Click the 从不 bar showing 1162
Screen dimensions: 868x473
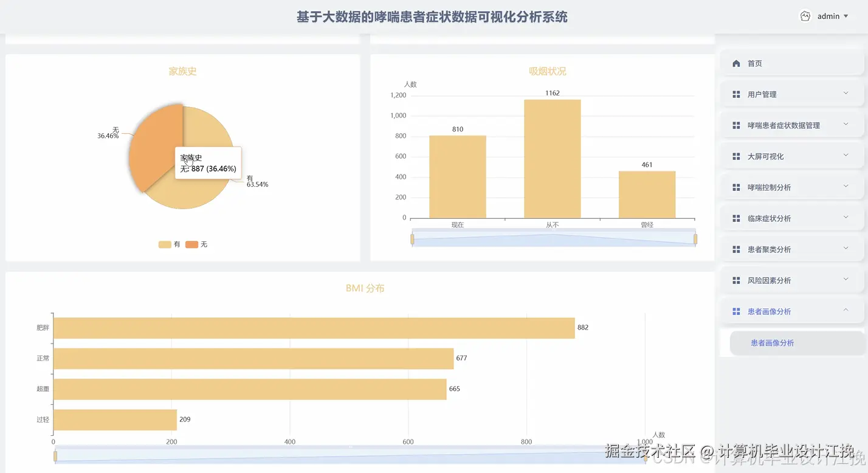(x=553, y=159)
